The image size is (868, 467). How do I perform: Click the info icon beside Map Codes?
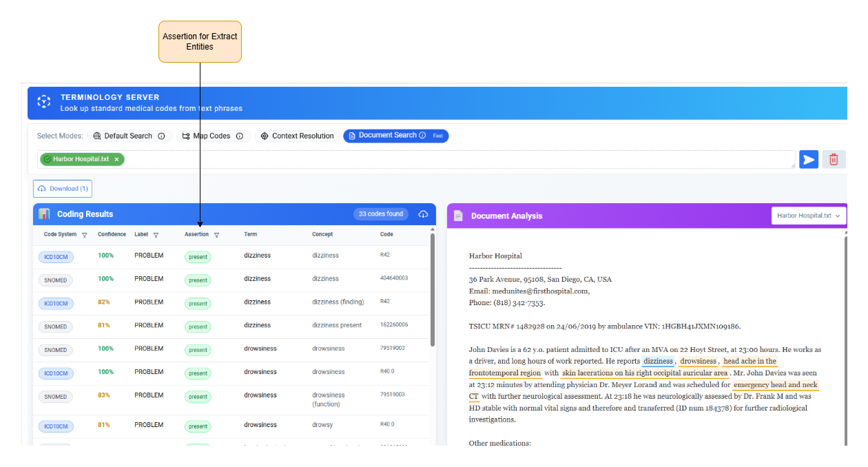pos(239,136)
